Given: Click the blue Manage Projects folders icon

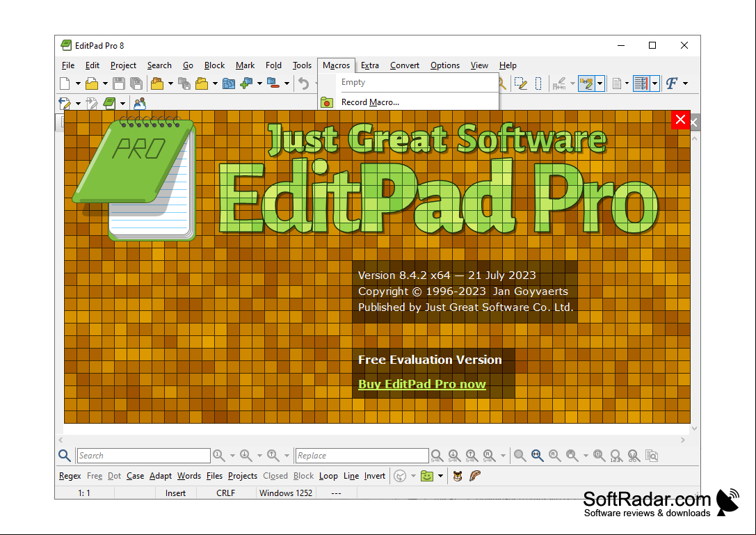Looking at the screenshot, I should tap(229, 83).
